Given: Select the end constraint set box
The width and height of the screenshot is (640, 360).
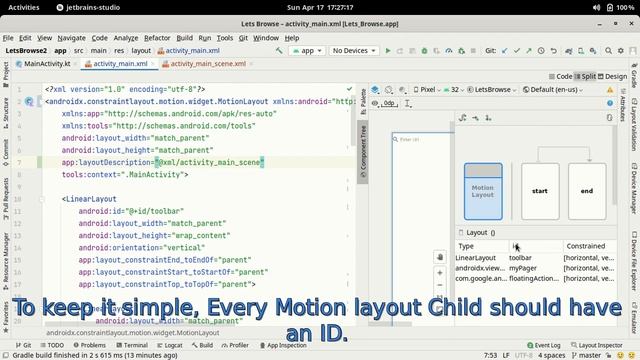Looking at the screenshot, I should click(587, 191).
